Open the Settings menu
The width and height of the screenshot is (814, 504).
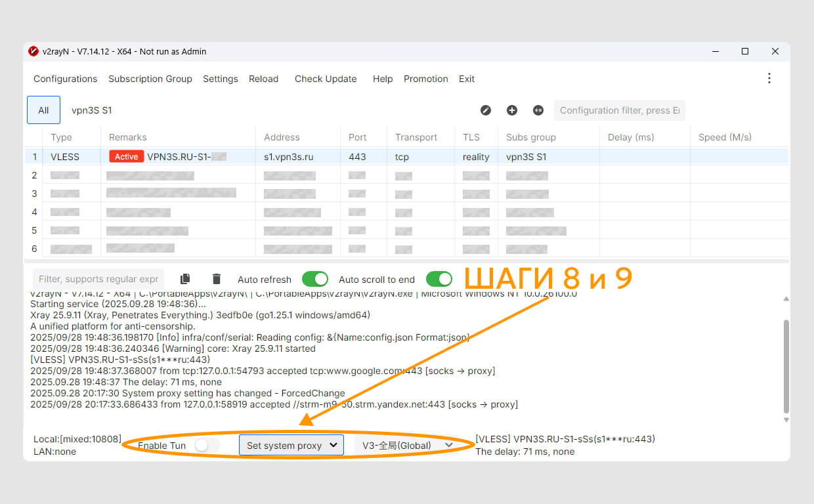pyautogui.click(x=220, y=79)
